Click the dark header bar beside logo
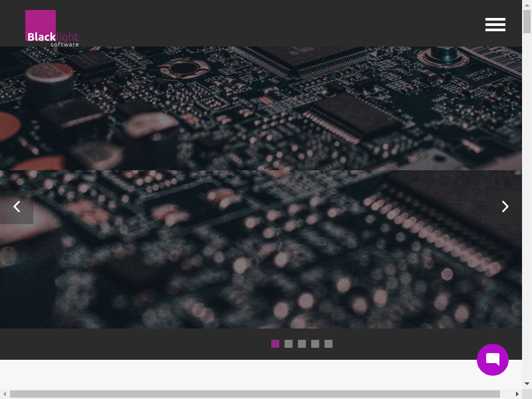Screen dimensions: 532x399 tap(266, 23)
